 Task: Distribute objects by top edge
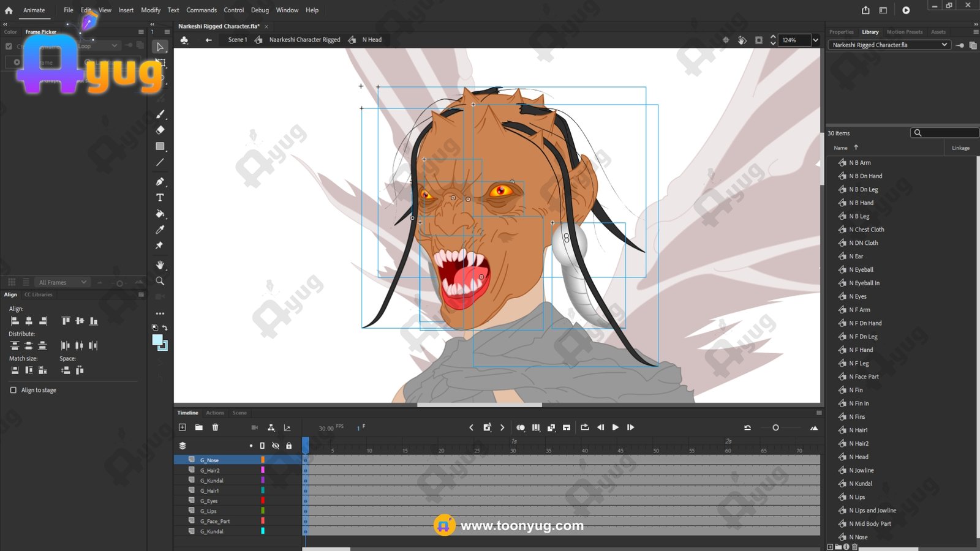point(15,345)
